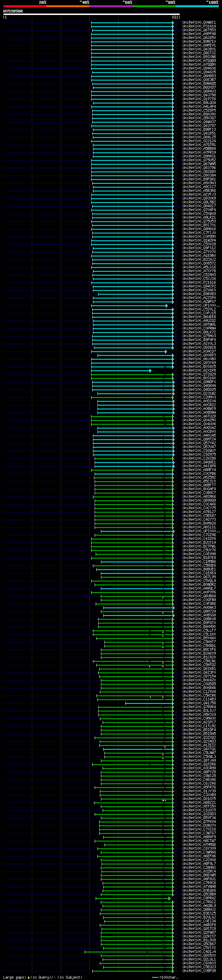Click the UniRef100_Q6H883 label
222x980 pixels.
(x=199, y=76)
